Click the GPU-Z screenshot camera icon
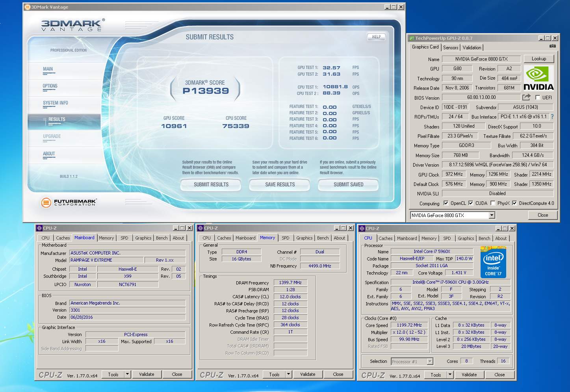Screen dimensions: 570x392 553,46
